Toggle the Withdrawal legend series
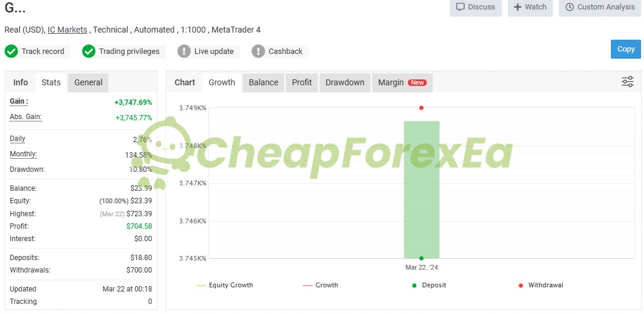This screenshot has width=644, height=314. [x=540, y=285]
